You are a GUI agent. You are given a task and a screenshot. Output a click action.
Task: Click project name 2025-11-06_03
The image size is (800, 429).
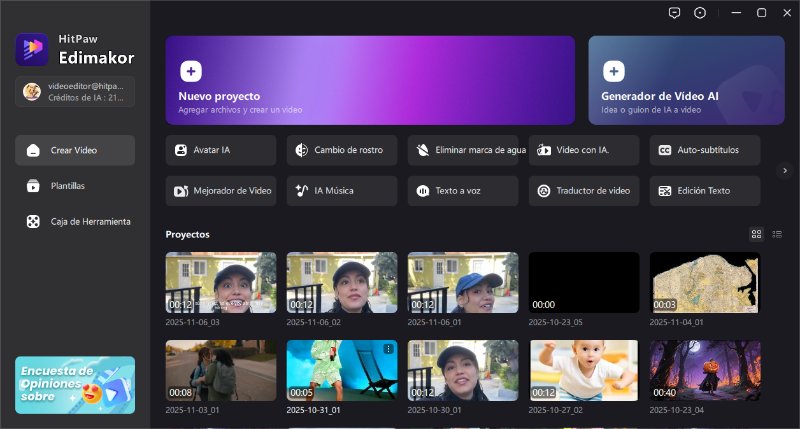point(192,322)
